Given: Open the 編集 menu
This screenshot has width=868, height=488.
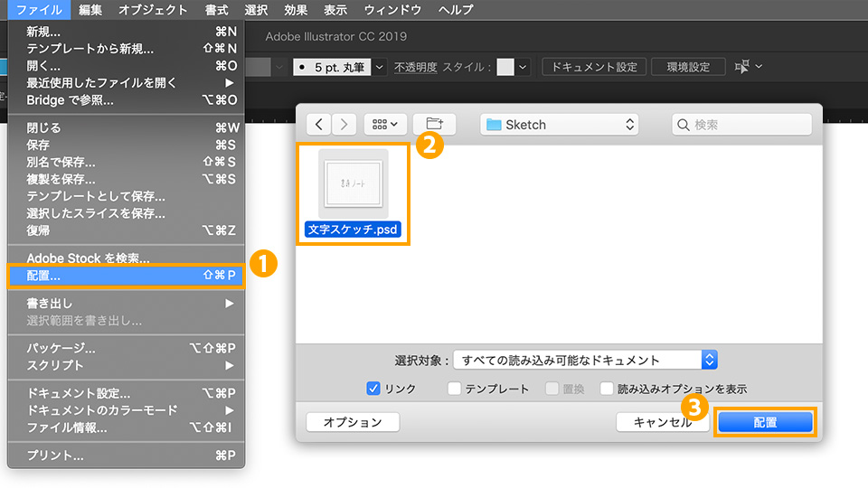Looking at the screenshot, I should click(x=90, y=10).
